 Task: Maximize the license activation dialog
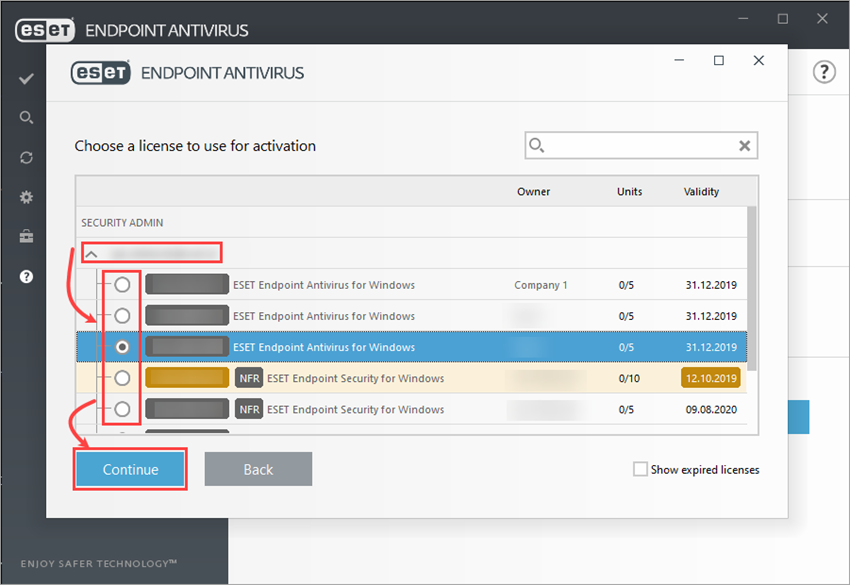tap(719, 60)
